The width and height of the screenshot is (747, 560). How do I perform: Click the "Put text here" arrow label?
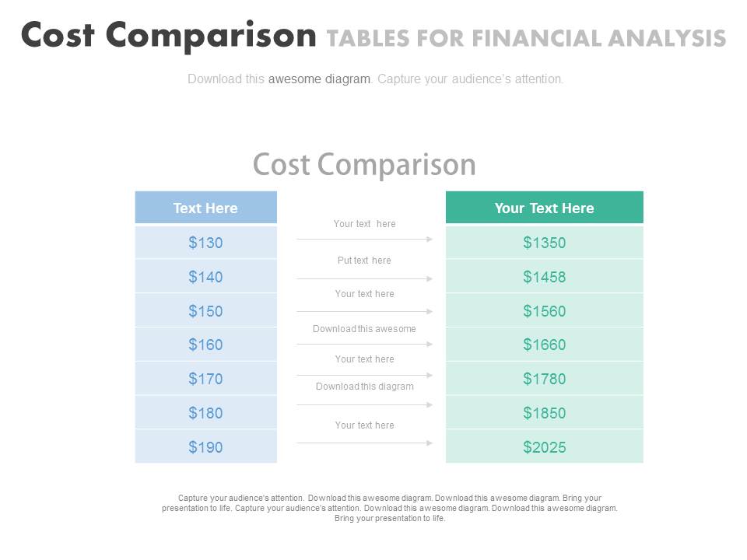364,261
